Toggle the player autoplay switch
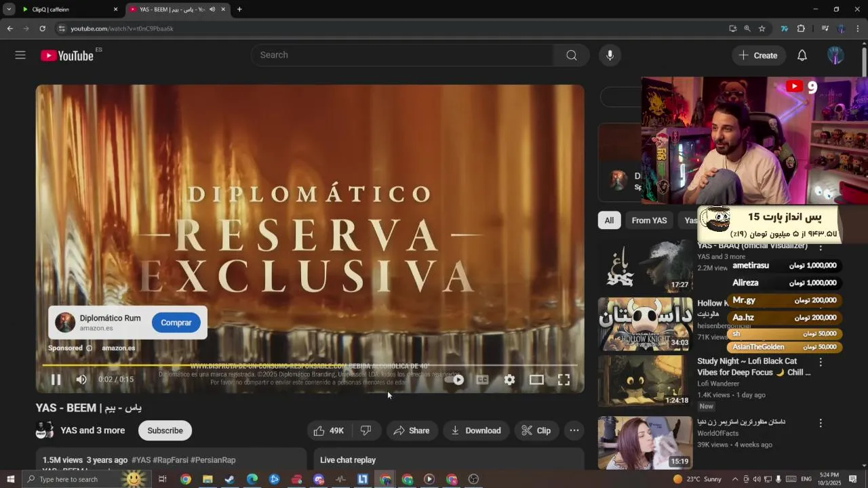Image resolution: width=868 pixels, height=488 pixels. point(455,380)
